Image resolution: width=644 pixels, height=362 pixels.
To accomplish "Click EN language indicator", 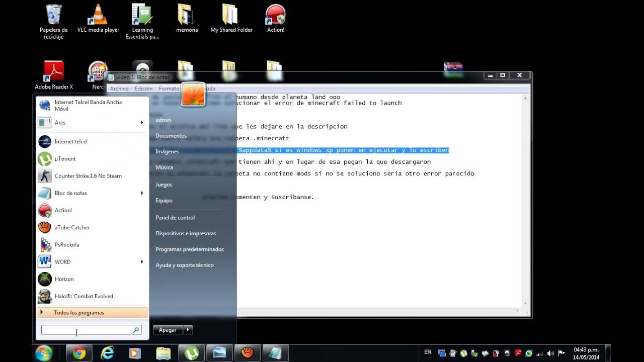I will coord(428,352).
